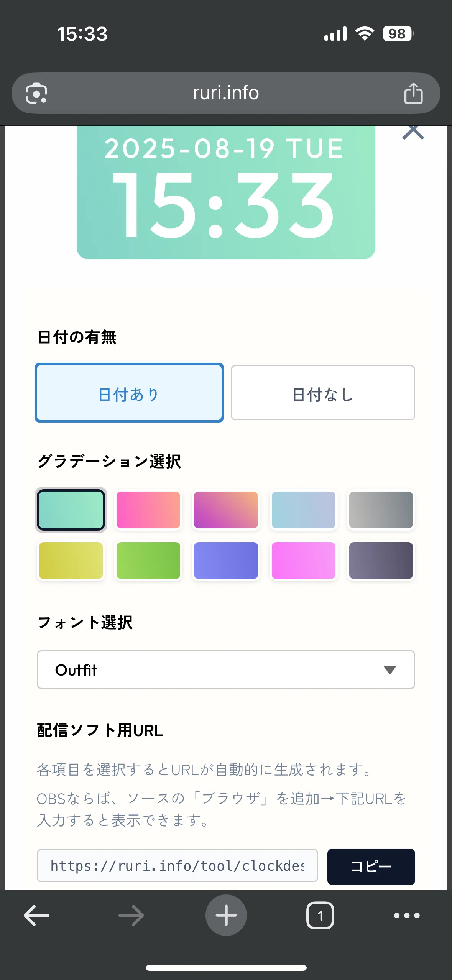Image resolution: width=452 pixels, height=980 pixels.
Task: Open the three-dot browser menu
Action: pos(407,915)
